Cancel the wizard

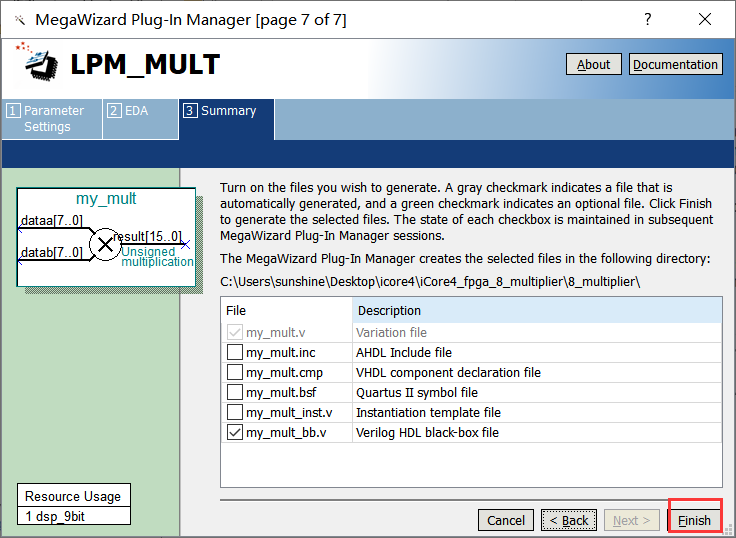[506, 520]
